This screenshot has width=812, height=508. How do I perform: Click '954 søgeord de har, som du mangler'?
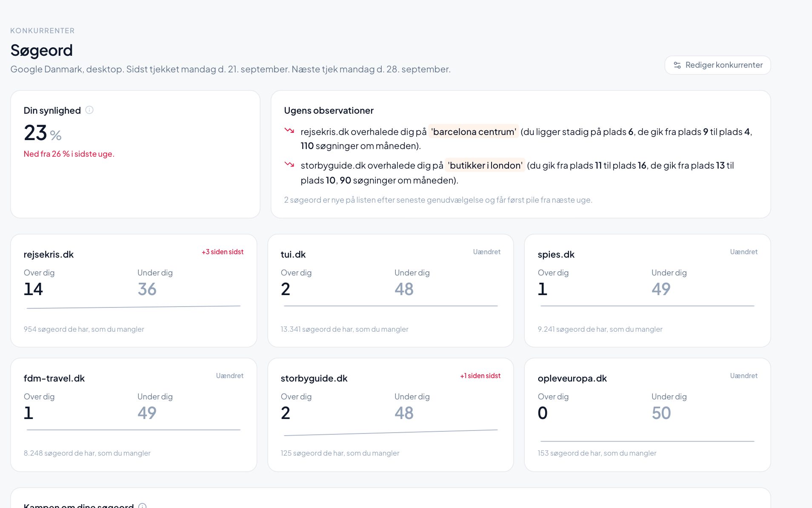point(84,329)
